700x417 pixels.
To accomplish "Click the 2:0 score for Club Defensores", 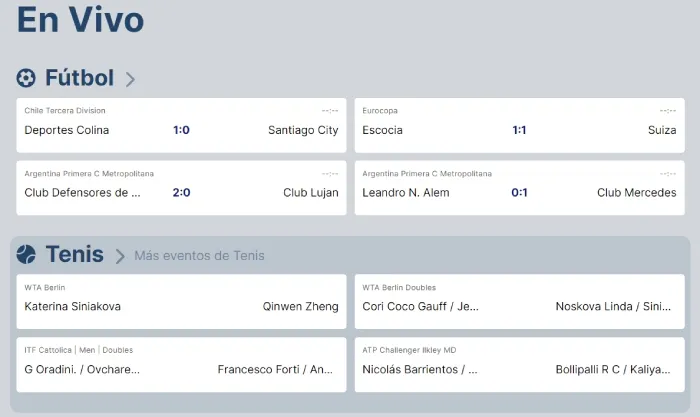I will click(181, 193).
